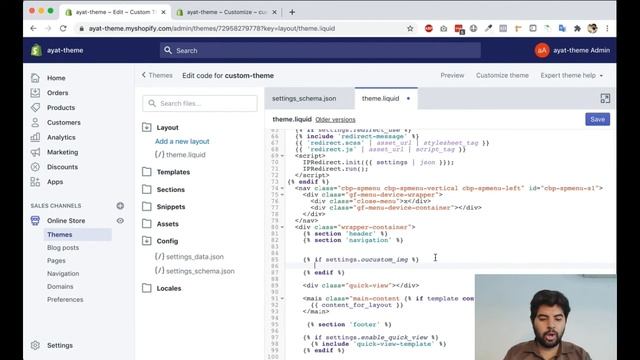Switch to the Customize browser tab
Image resolution: width=640 pixels, height=360 pixels.
coord(226,12)
